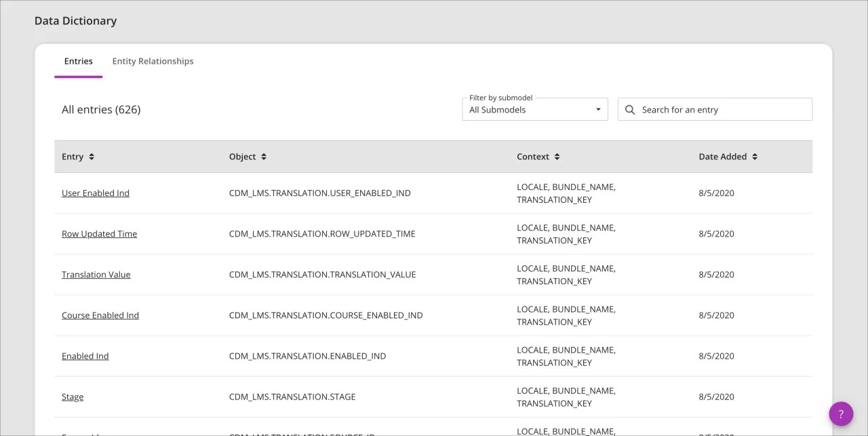Open the Stage entry link

[73, 396]
